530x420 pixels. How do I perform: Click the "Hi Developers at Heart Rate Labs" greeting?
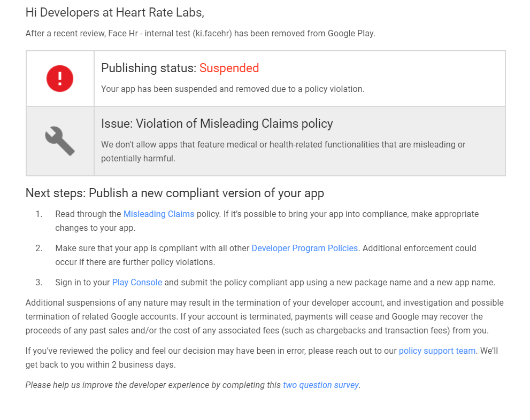click(114, 12)
